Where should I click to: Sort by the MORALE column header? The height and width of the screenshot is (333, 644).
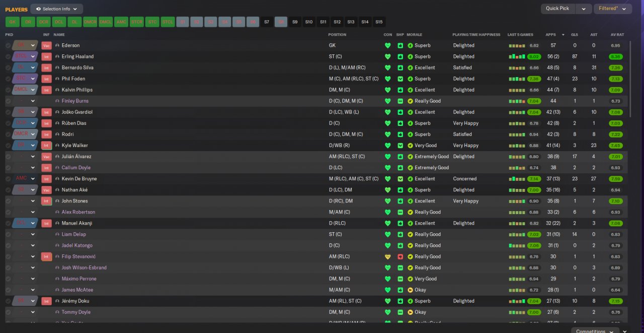tap(415, 35)
